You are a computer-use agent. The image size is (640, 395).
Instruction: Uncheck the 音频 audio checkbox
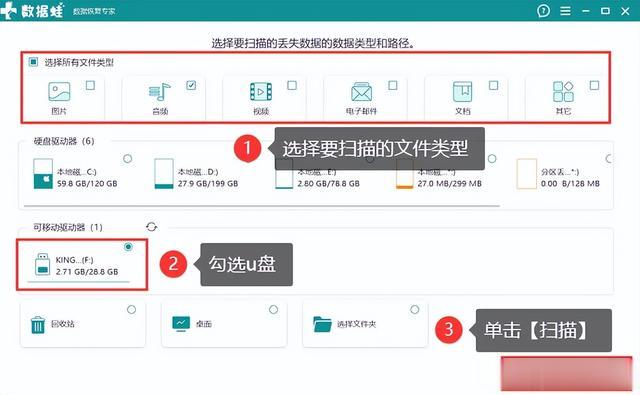pos(191,85)
